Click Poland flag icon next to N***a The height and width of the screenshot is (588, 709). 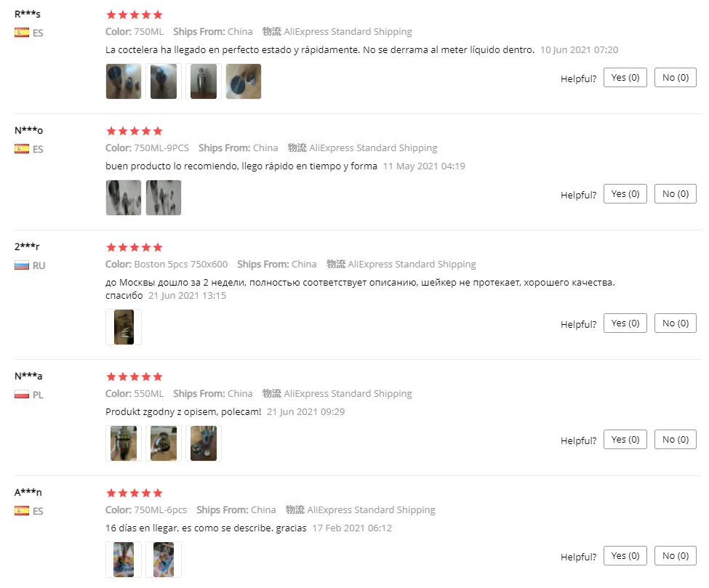[22, 395]
